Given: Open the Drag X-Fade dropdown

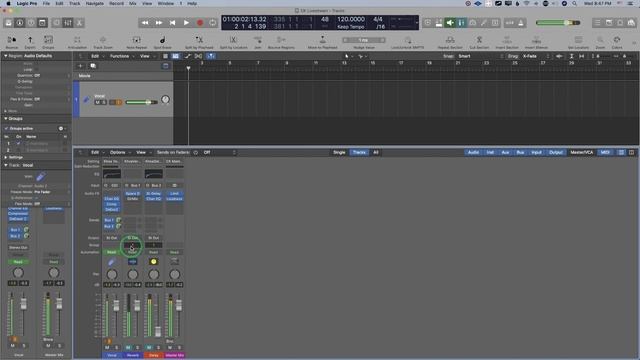Looking at the screenshot, I should coord(535,56).
